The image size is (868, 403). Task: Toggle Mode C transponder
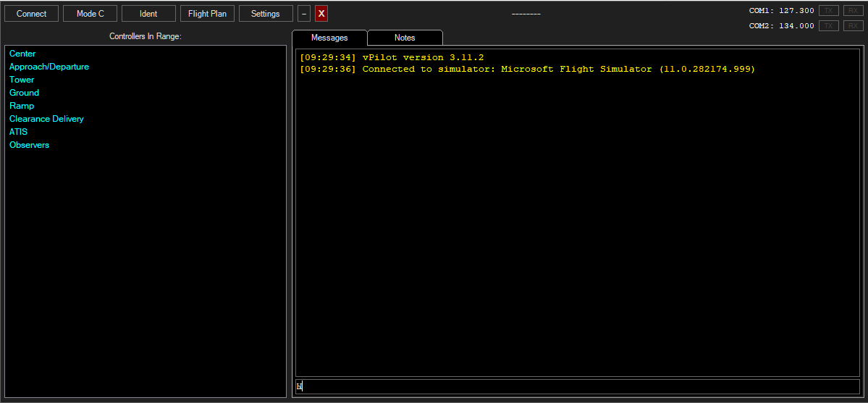[x=90, y=14]
